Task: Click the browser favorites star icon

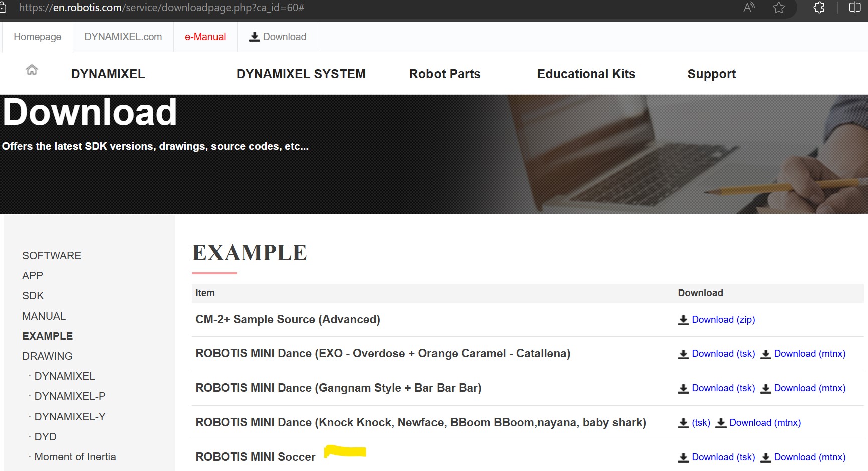Action: (778, 8)
